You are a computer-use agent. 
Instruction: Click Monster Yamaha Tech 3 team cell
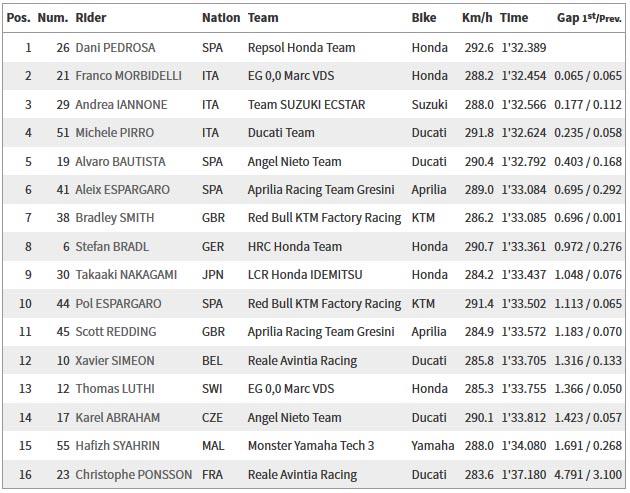coord(311,446)
